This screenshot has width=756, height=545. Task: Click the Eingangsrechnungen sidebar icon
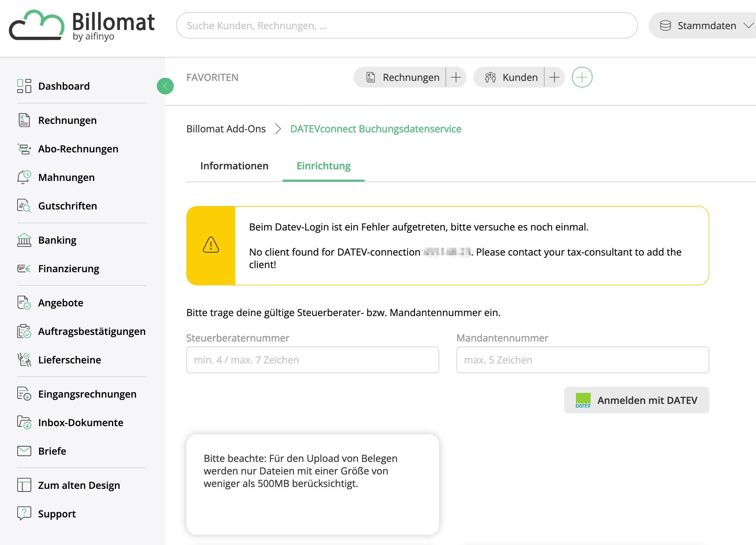24,394
